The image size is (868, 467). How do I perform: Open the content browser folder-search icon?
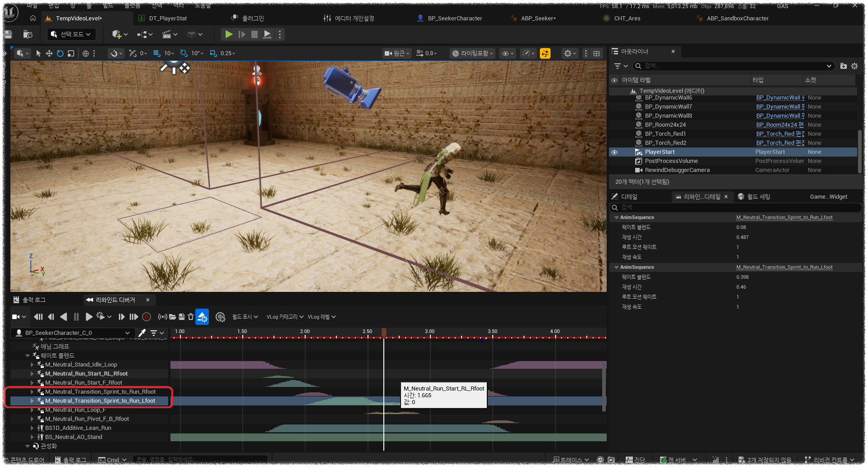(28, 34)
